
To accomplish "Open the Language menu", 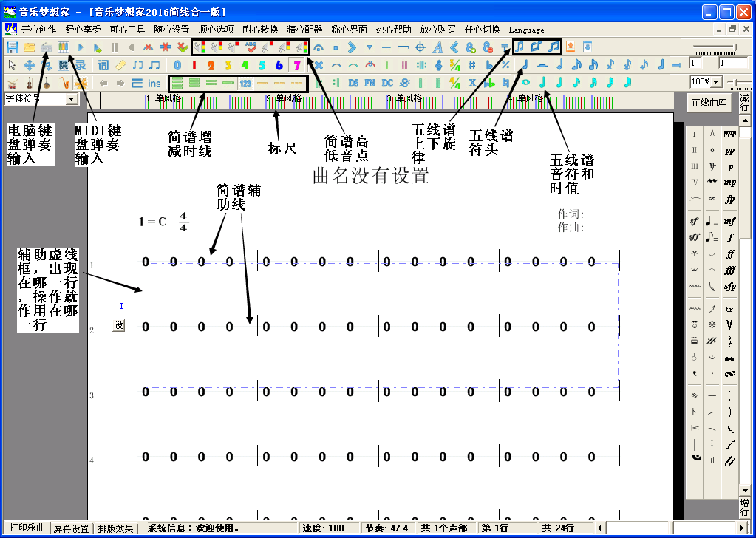I will click(x=526, y=30).
